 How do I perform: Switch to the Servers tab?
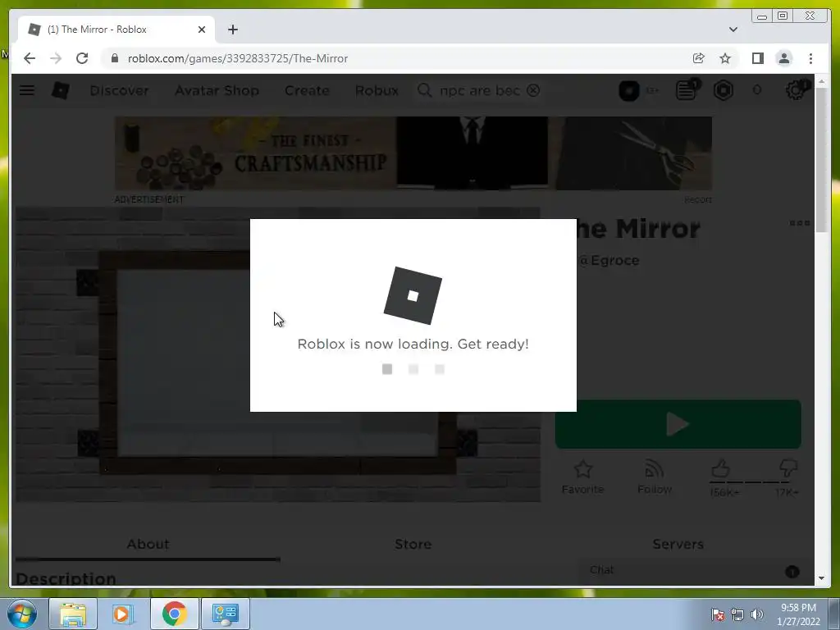[x=678, y=545]
